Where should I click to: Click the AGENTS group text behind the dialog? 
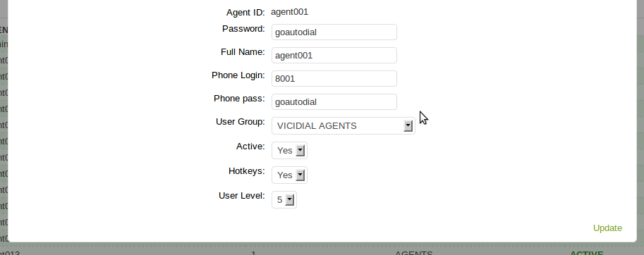pos(413,253)
